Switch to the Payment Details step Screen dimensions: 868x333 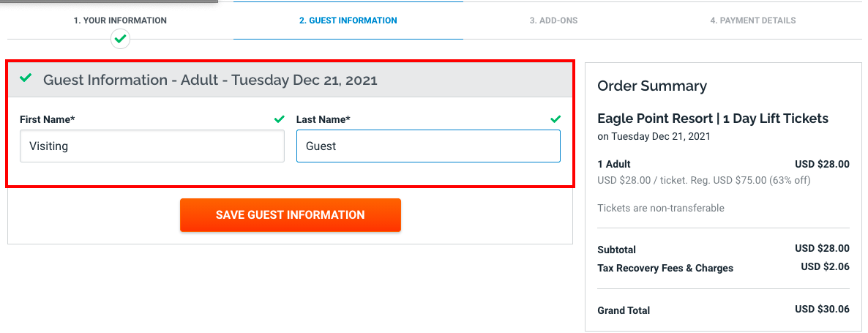[752, 20]
